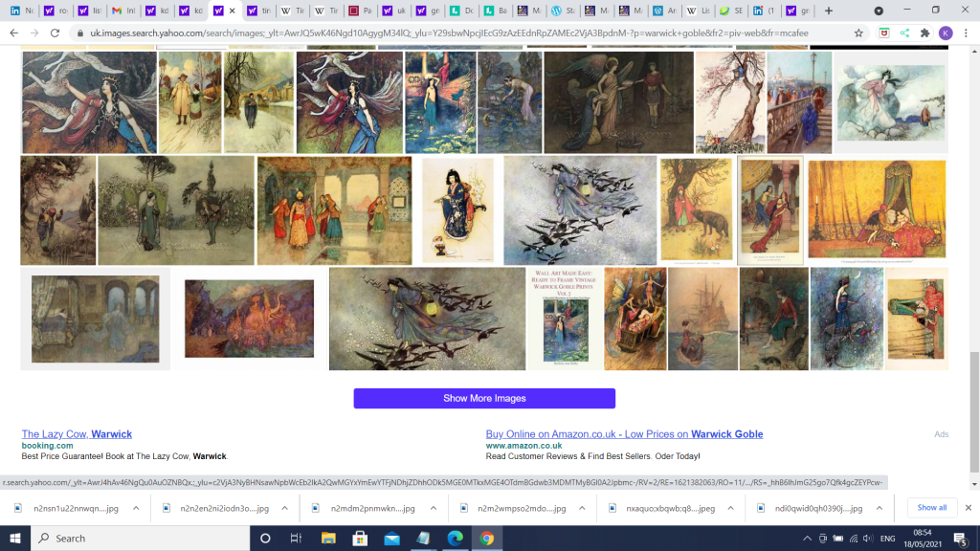Open File Explorer from the taskbar

[328, 538]
